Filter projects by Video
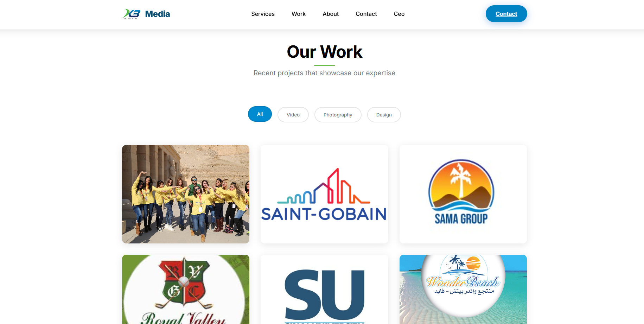The image size is (644, 324). point(293,115)
